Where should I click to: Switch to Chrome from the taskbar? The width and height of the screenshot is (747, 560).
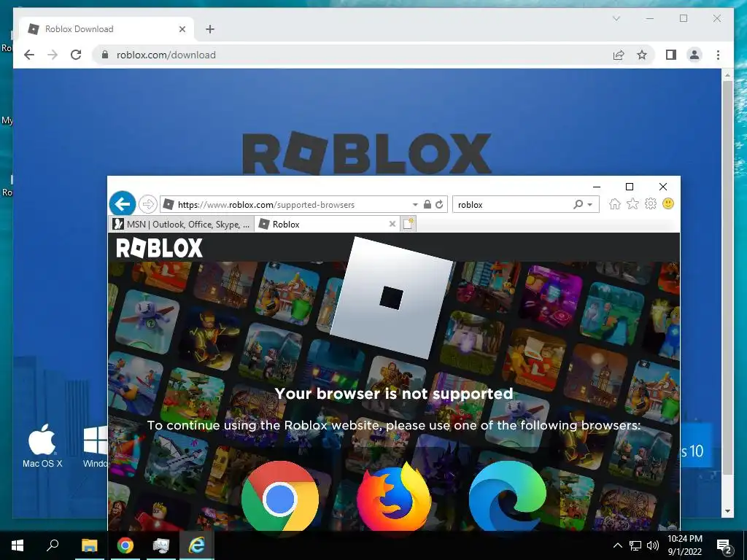tap(125, 545)
